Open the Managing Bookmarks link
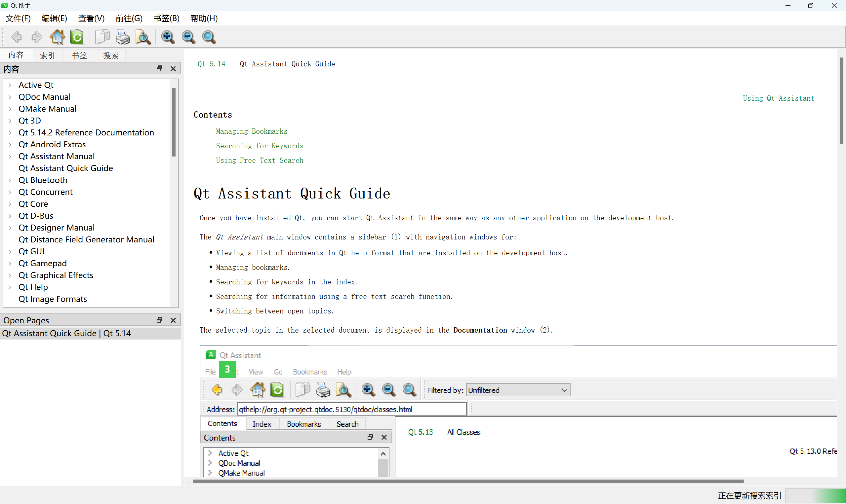Viewport: 846px width, 504px height. [251, 131]
